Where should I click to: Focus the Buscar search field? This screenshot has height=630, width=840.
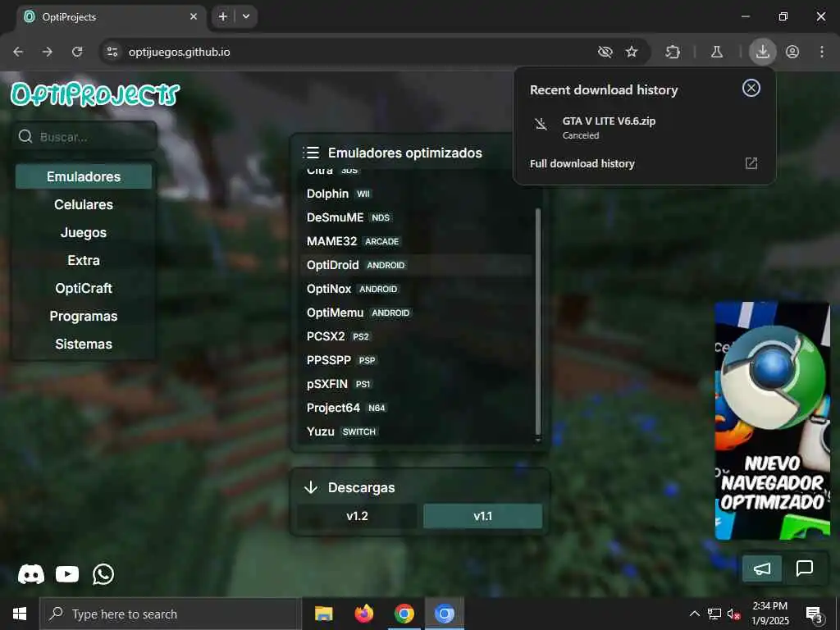click(85, 137)
